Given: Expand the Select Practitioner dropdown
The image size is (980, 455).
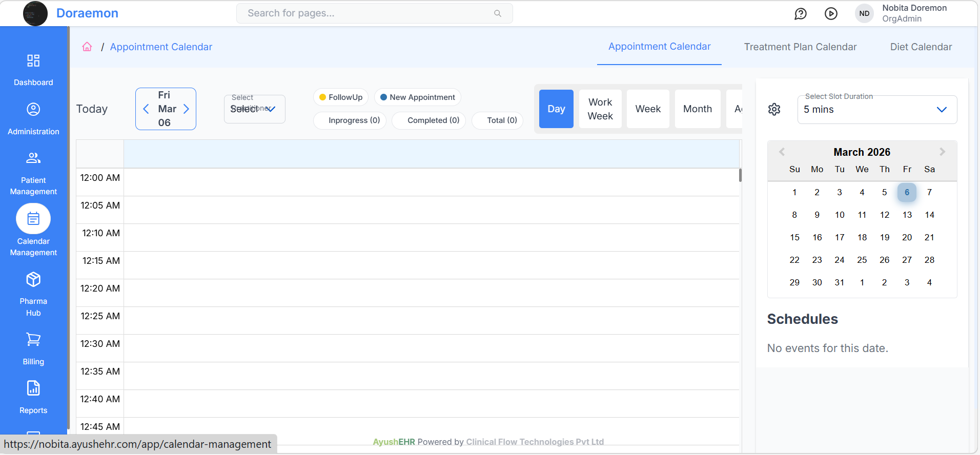Looking at the screenshot, I should [254, 109].
